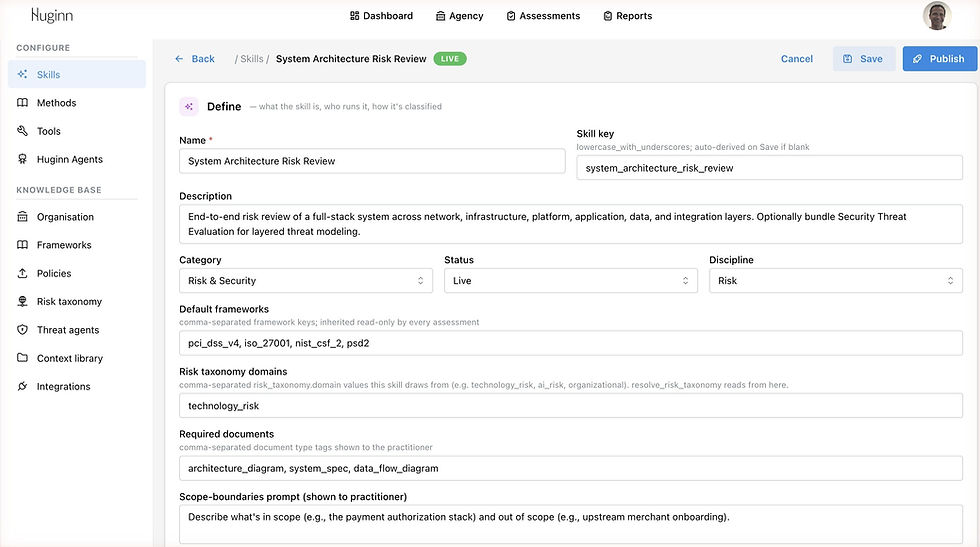Click the Scope-boundaries prompt text area
This screenshot has width=980, height=547.
pos(571,524)
